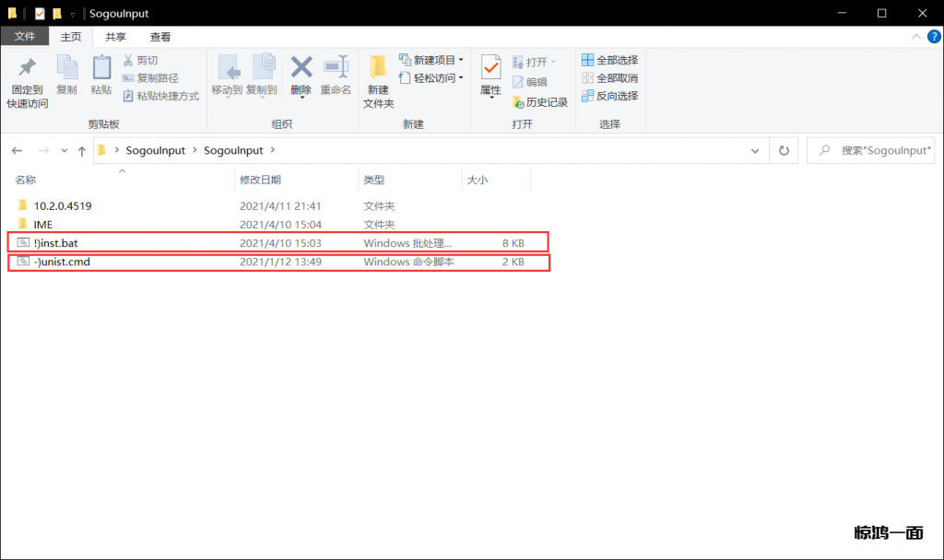Go up one directory level
This screenshot has height=560, width=944.
[x=82, y=150]
